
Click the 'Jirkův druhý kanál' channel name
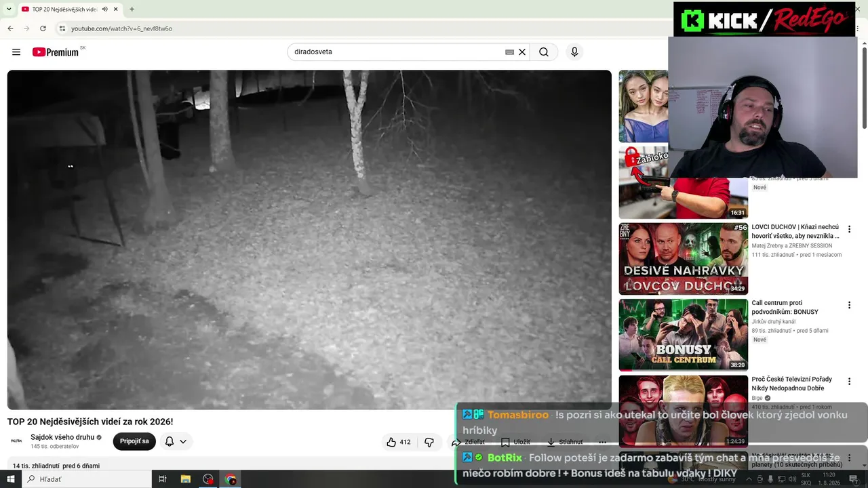coord(773,321)
